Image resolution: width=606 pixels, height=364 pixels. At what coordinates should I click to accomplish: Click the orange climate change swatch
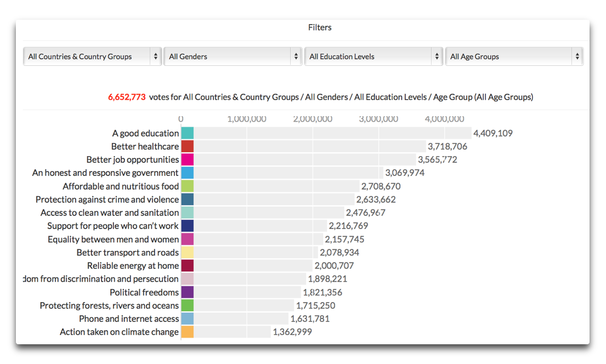point(188,332)
